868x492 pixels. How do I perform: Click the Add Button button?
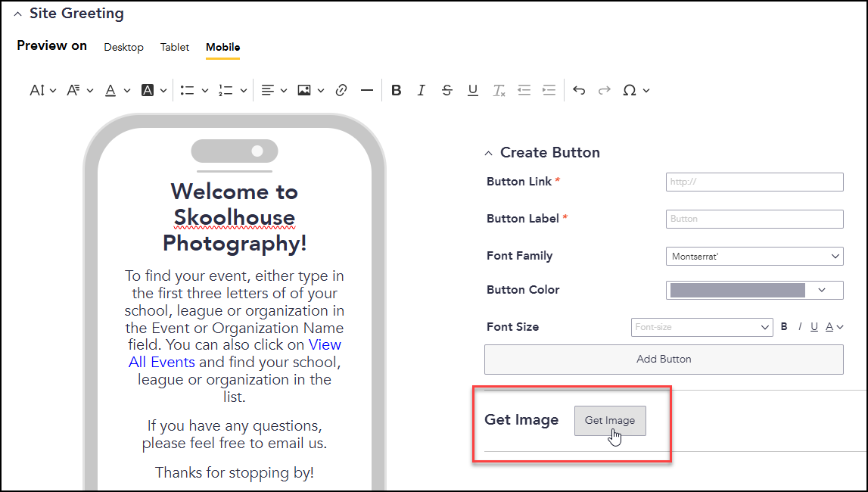tap(664, 360)
